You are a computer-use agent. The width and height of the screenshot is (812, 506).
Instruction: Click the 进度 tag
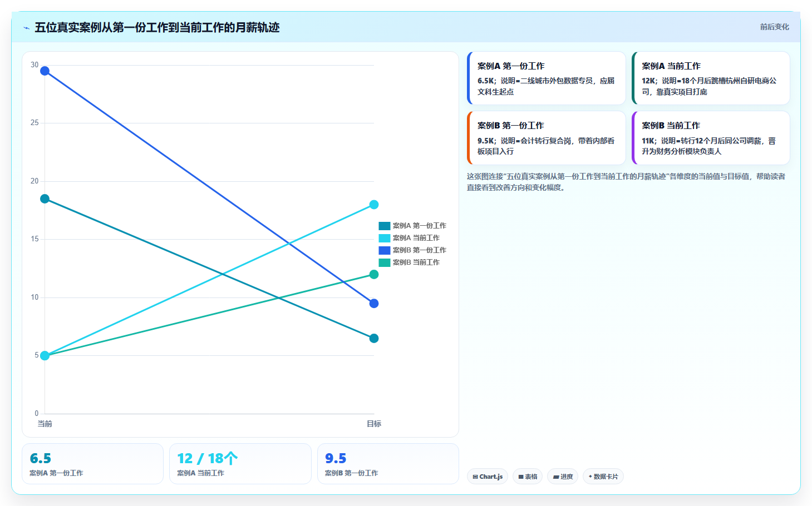pos(563,477)
